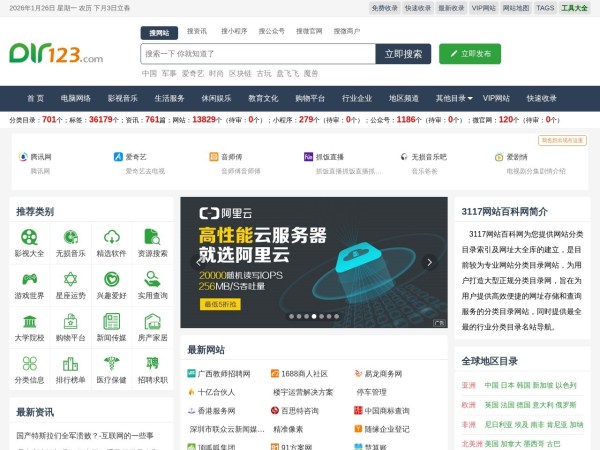Click the 阿里云 banner advertisement image
Image resolution: width=600 pixels, height=450 pixels.
[314, 262]
